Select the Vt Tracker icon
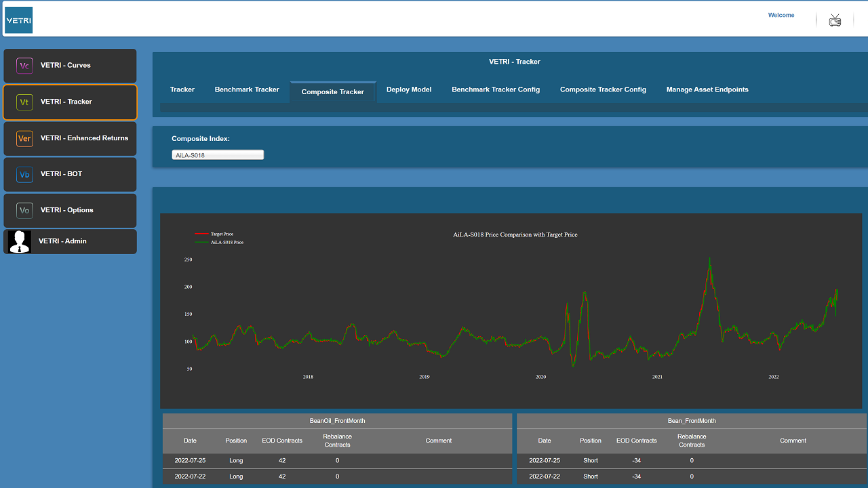 24,102
